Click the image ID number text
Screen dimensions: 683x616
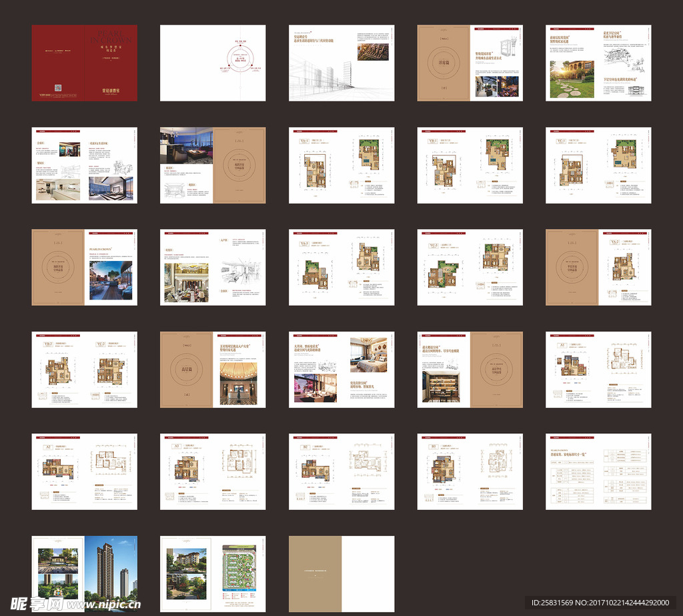coord(601,603)
